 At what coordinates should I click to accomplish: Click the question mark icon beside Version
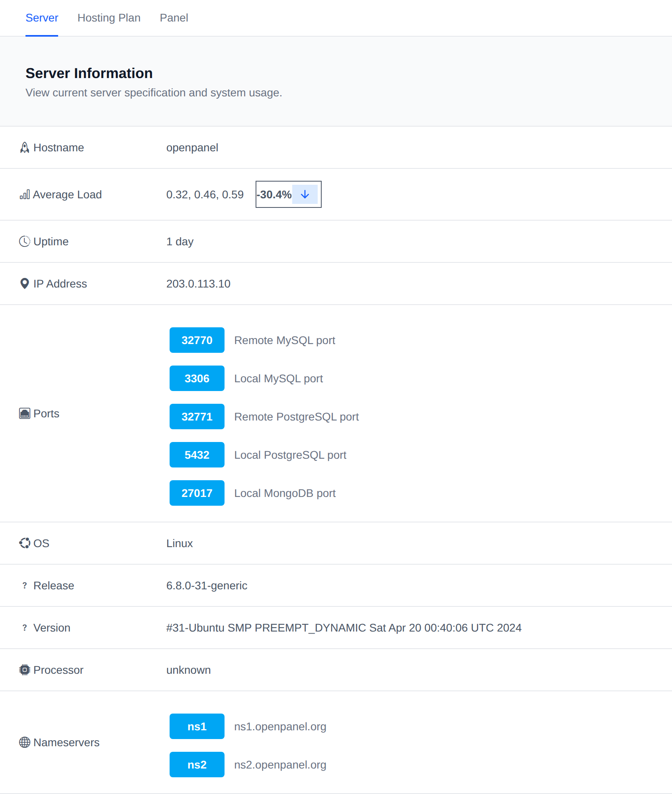coord(25,628)
